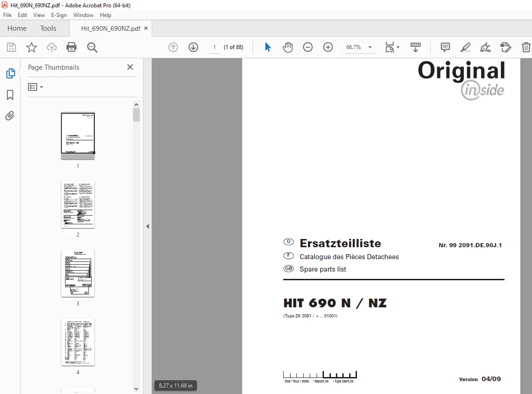The width and height of the screenshot is (532, 394).
Task: Zoom out with the minus icon
Action: point(308,47)
